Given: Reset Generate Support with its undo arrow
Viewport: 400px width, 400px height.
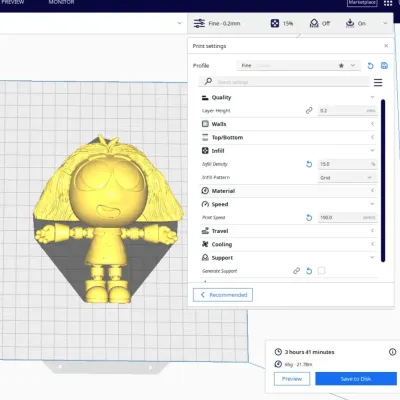Looking at the screenshot, I should click(x=309, y=271).
